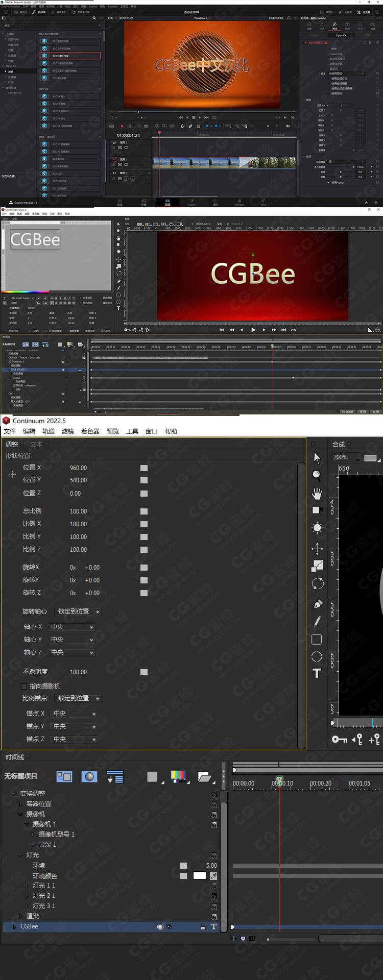
Task: Select the rectangle shape tool
Action: pyautogui.click(x=317, y=639)
